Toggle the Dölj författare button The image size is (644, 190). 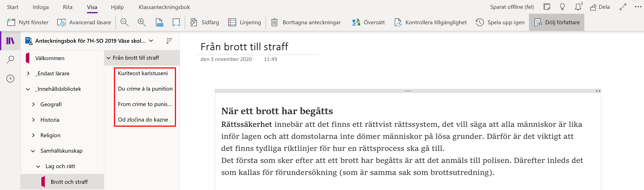tap(557, 23)
